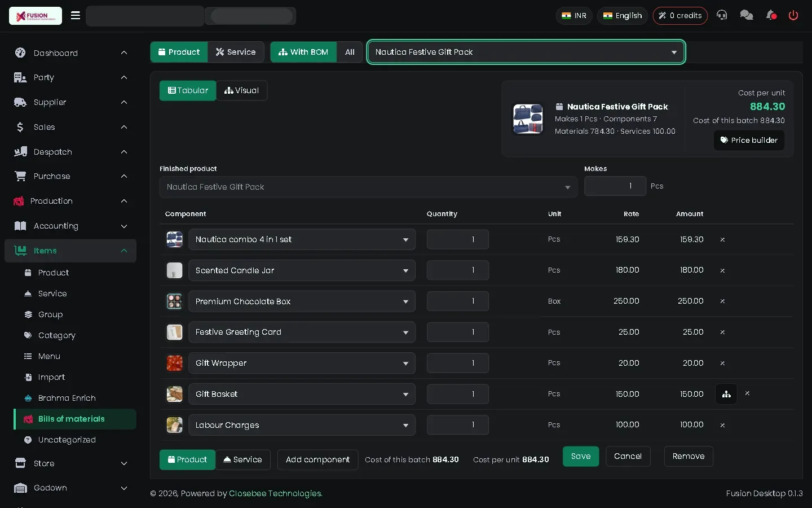Select the top Service filter toggle
812x508 pixels.
[x=236, y=52]
